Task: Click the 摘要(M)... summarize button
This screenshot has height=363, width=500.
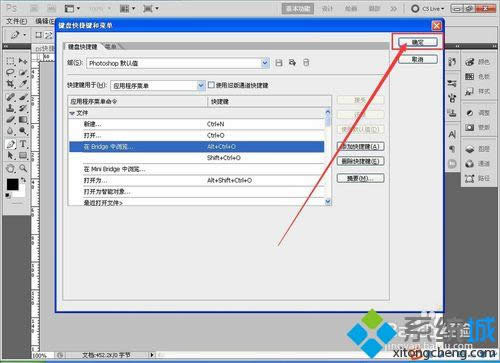Action: coord(361,178)
